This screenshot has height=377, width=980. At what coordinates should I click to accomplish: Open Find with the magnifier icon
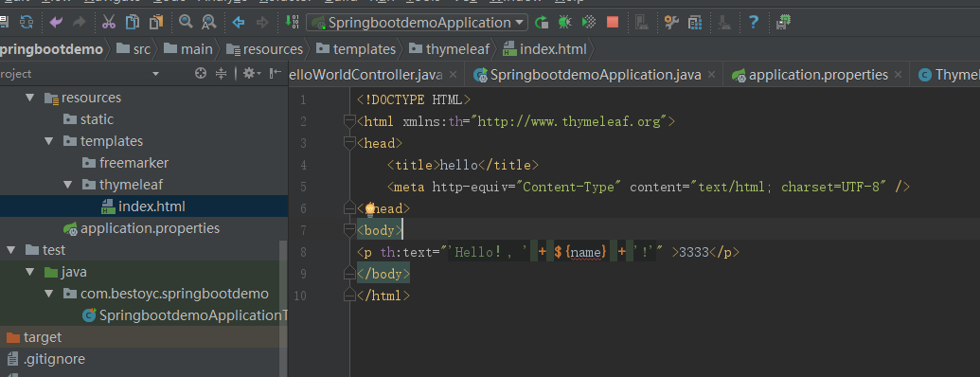click(186, 23)
